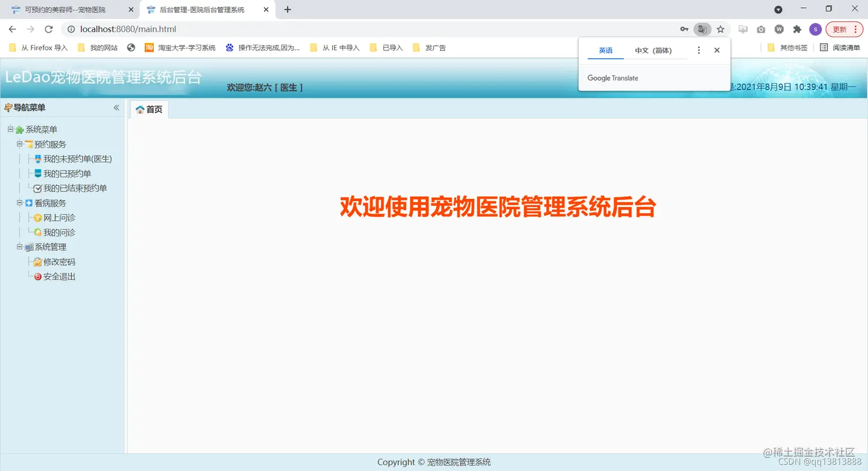The height and width of the screenshot is (471, 868).
Task: Switch translate language to 中文（简体）
Action: [653, 50]
